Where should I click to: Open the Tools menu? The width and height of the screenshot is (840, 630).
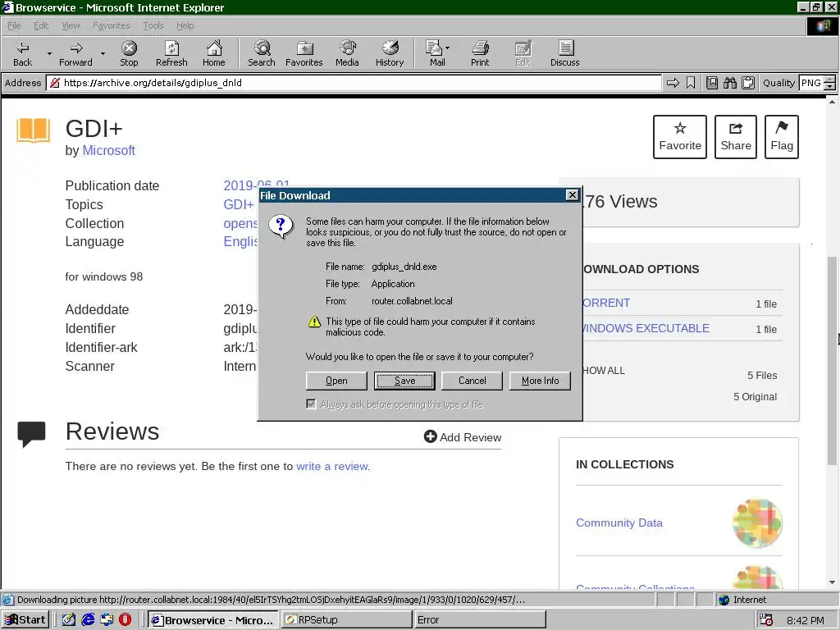pos(153,25)
